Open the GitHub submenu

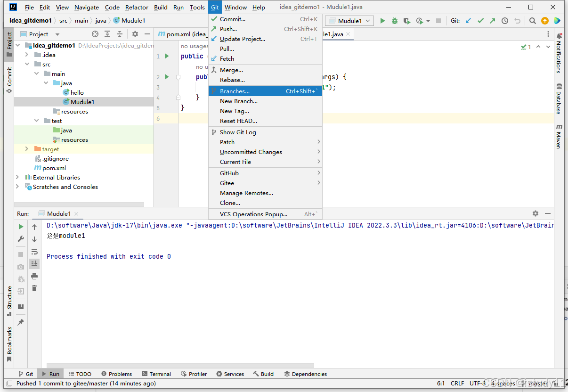pos(265,173)
